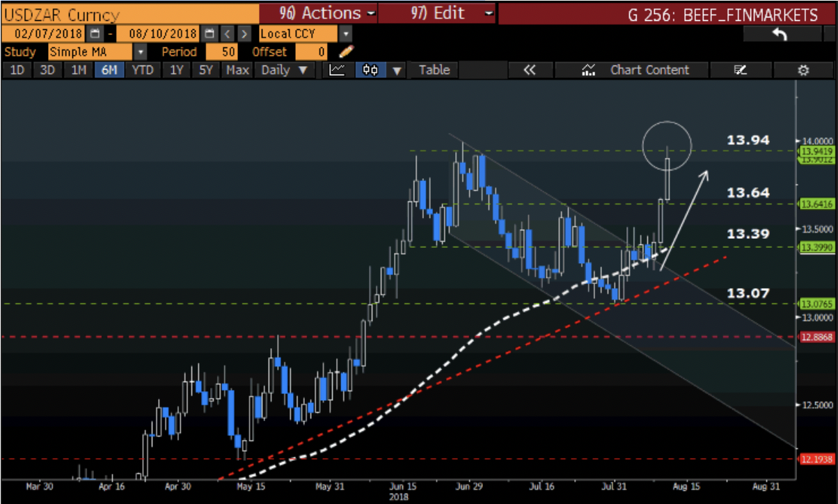Image resolution: width=838 pixels, height=504 pixels.
Task: Open the start date calendar picker
Action: point(95,33)
